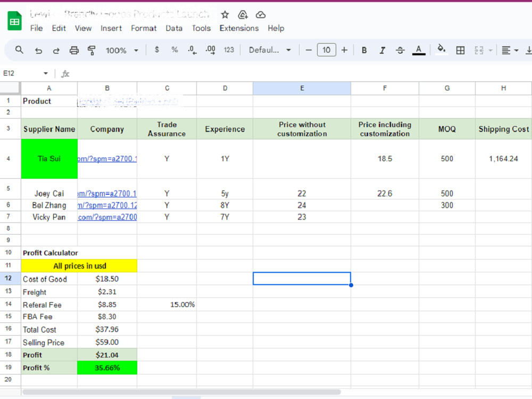The image size is (532, 399).
Task: Open the text color picker
Action: [x=419, y=50]
